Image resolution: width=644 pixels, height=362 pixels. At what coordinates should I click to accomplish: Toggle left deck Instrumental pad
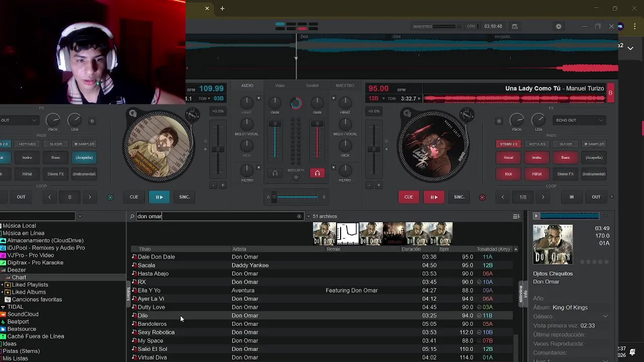pos(84,174)
